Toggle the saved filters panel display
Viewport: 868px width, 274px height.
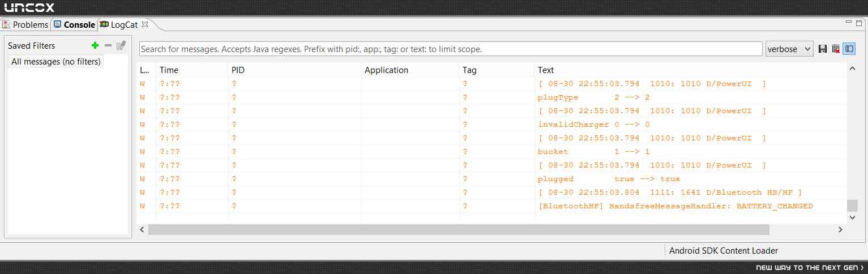click(849, 49)
